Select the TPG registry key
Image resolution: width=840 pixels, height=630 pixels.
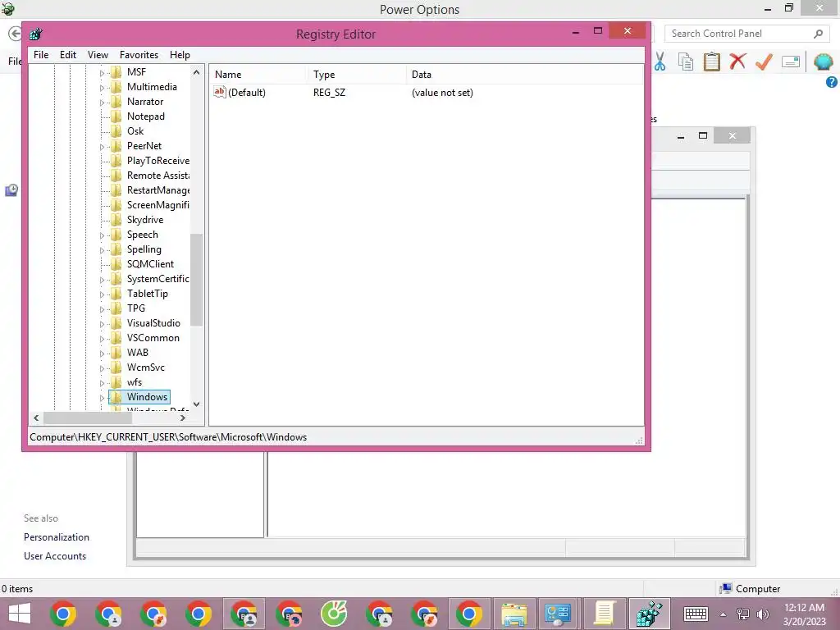[135, 308]
